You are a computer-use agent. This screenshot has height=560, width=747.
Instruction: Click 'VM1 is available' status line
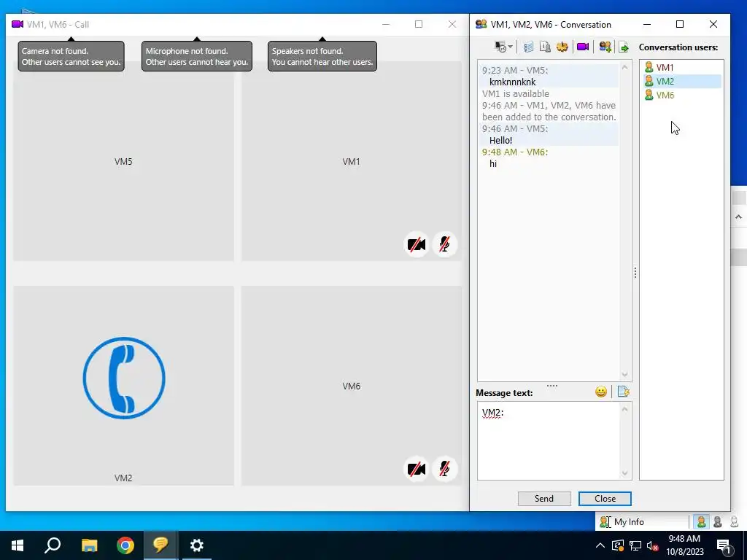516,94
